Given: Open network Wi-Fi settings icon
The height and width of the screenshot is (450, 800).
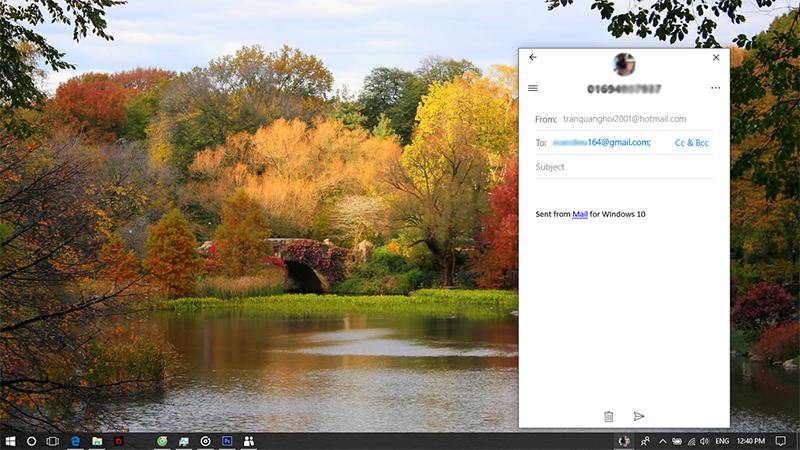Looking at the screenshot, I should coord(691,441).
